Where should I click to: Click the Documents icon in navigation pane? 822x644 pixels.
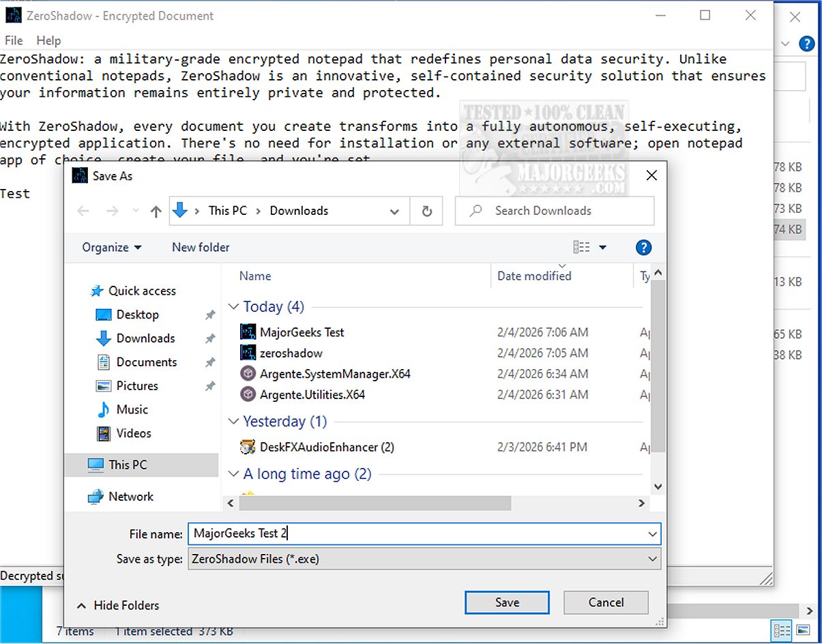tap(104, 362)
